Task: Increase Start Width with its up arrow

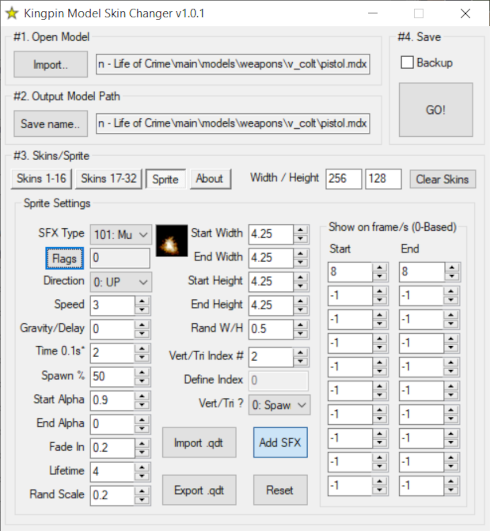Action: (x=301, y=230)
